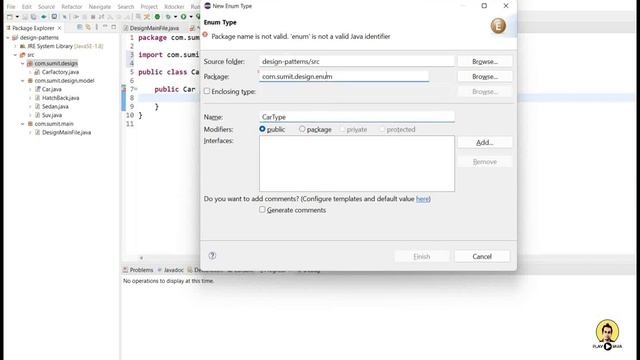This screenshot has height=360, width=640.
Task: Open the New dropdown arrow in the Eclipse toolbar
Action: point(17,17)
